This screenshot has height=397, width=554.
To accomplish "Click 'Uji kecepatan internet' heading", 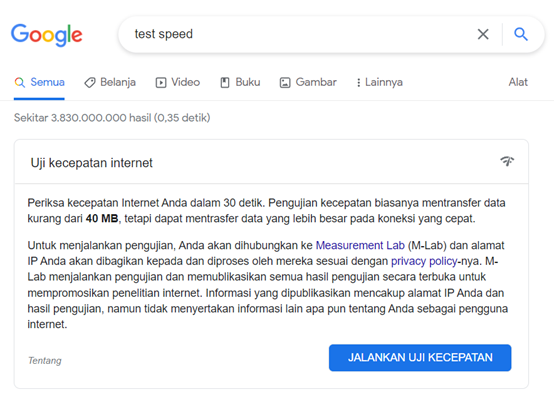I will 92,163.
